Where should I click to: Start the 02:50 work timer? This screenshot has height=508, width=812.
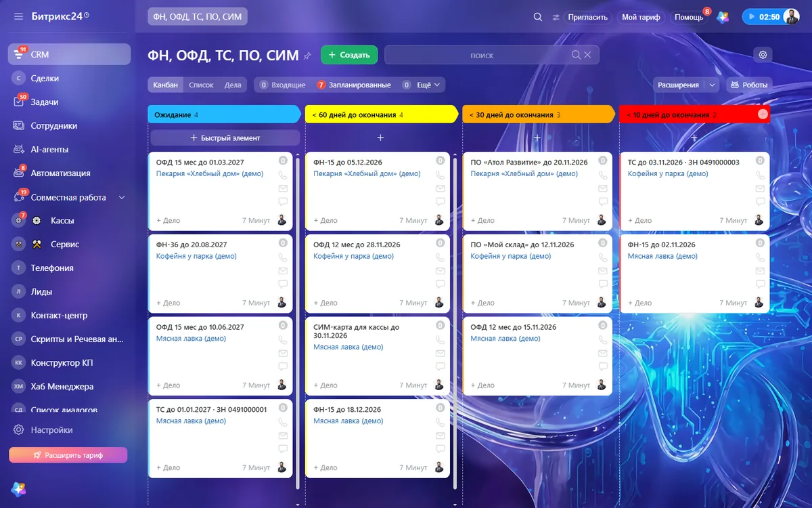point(763,17)
